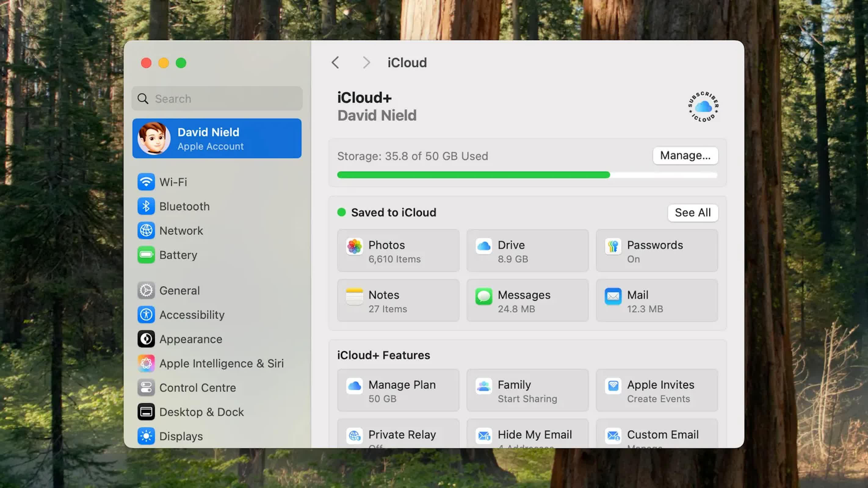The image size is (868, 488).
Task: Select the David Nield Apple Account
Action: (217, 138)
